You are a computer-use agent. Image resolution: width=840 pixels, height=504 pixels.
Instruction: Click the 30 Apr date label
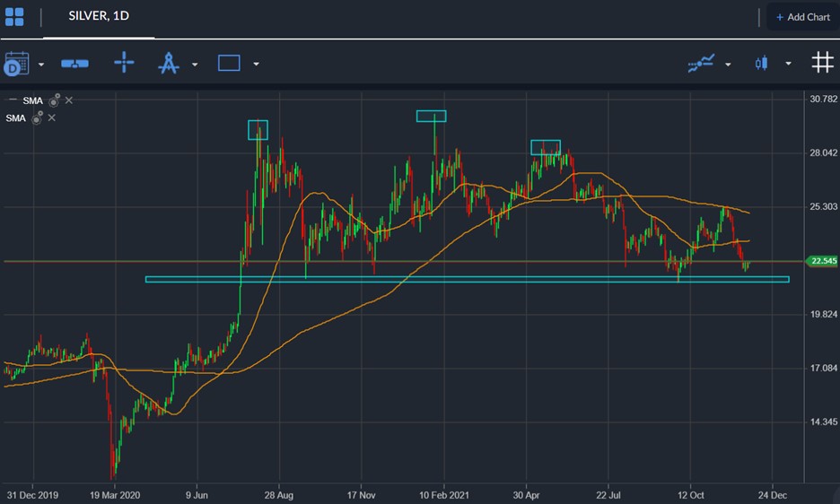(x=526, y=495)
